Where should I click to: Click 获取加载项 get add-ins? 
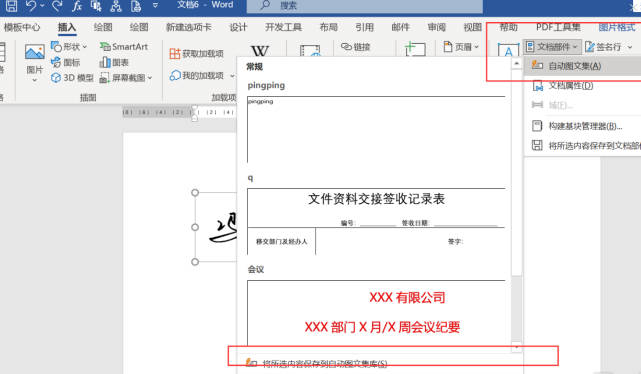(197, 54)
